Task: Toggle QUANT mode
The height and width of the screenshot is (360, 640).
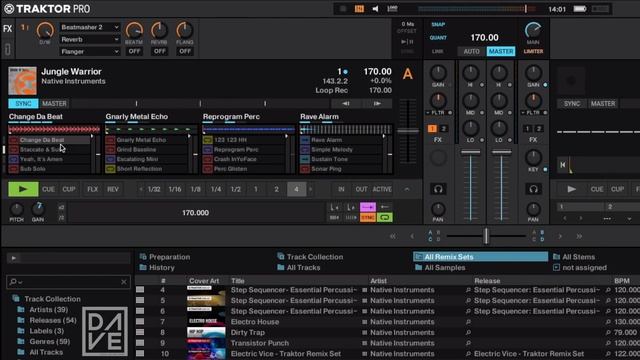Action: pos(438,38)
